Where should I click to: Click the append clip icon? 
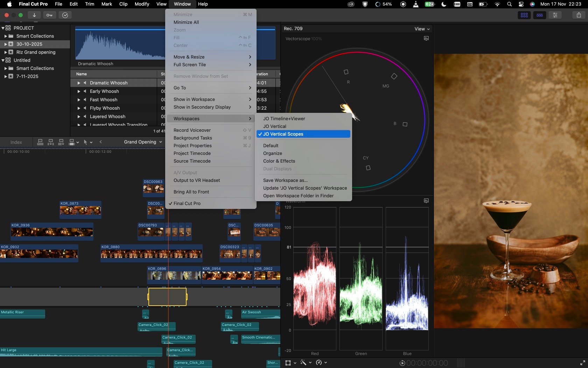click(x=61, y=142)
